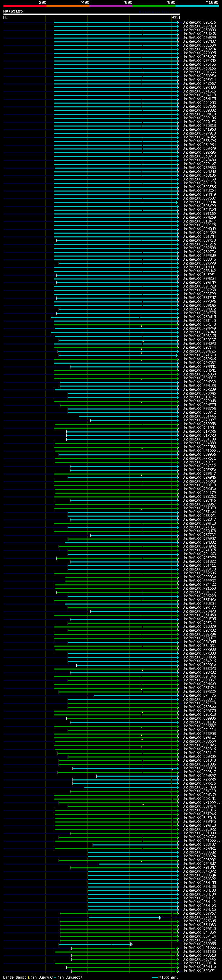This screenshot has height=980, width=222.
Task: Select hit label UniRef100_A2WMF5
Action: [x=199, y=822]
